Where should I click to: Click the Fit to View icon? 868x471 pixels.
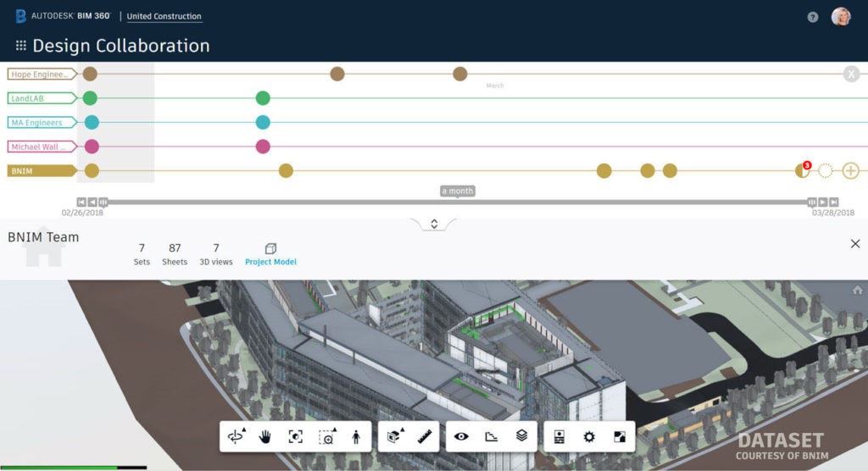296,436
